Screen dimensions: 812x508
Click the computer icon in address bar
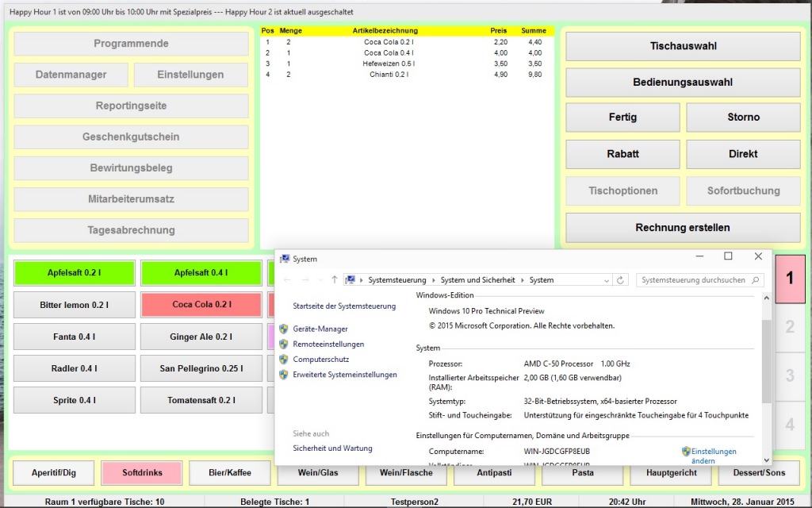[x=350, y=280]
